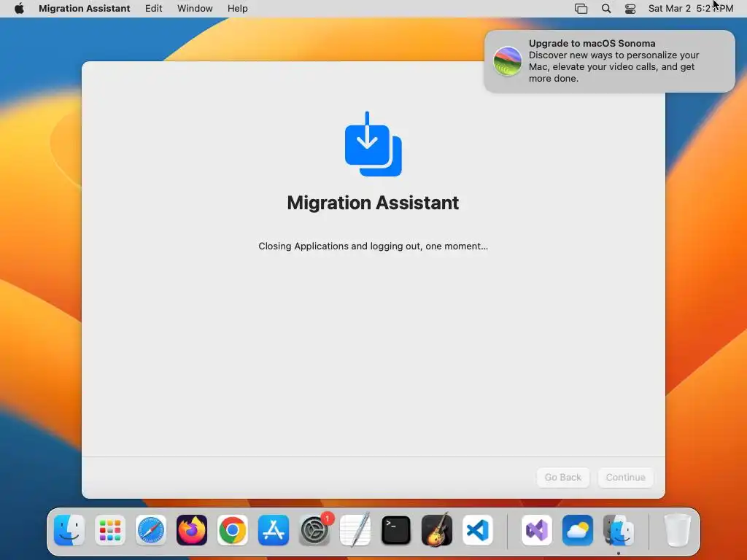
Task: Open the App Store from the Dock
Action: (x=274, y=530)
